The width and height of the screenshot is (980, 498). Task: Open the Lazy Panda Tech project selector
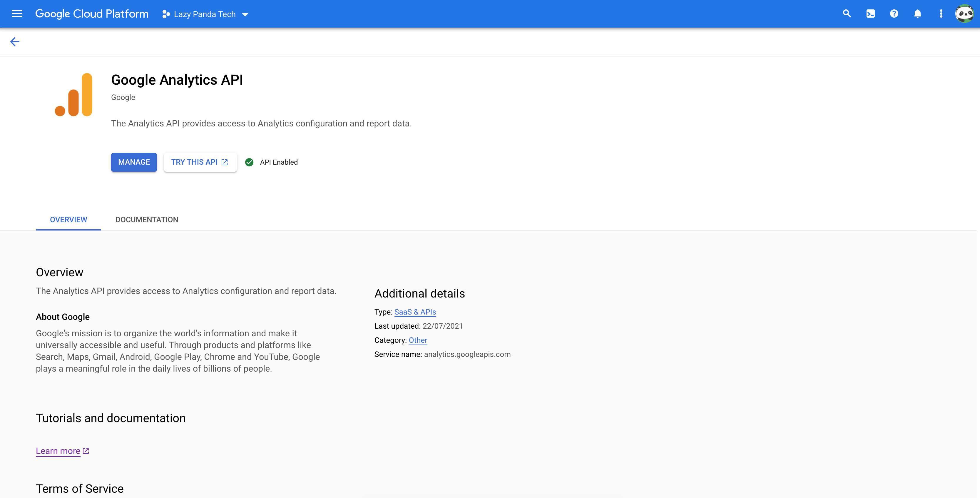(x=205, y=14)
